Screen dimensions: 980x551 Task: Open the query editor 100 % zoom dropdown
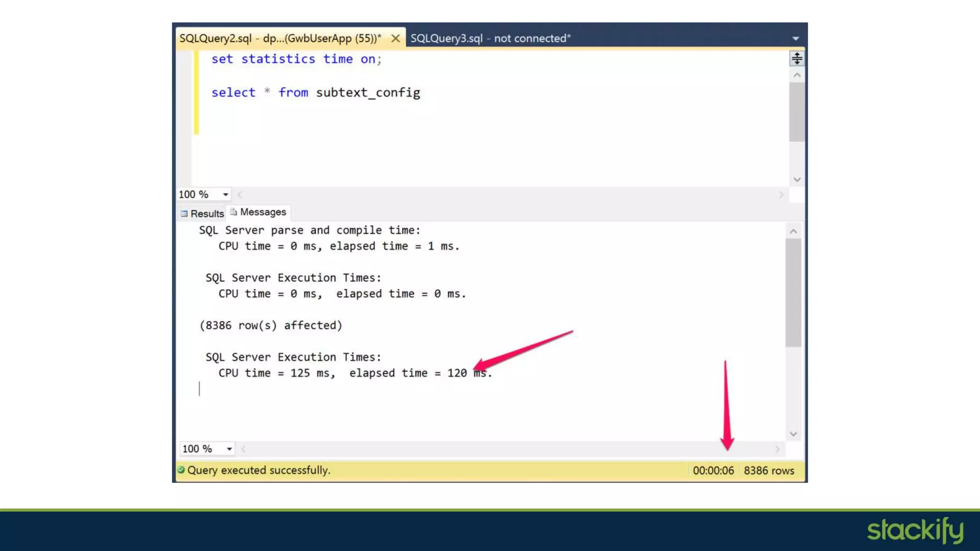point(225,195)
